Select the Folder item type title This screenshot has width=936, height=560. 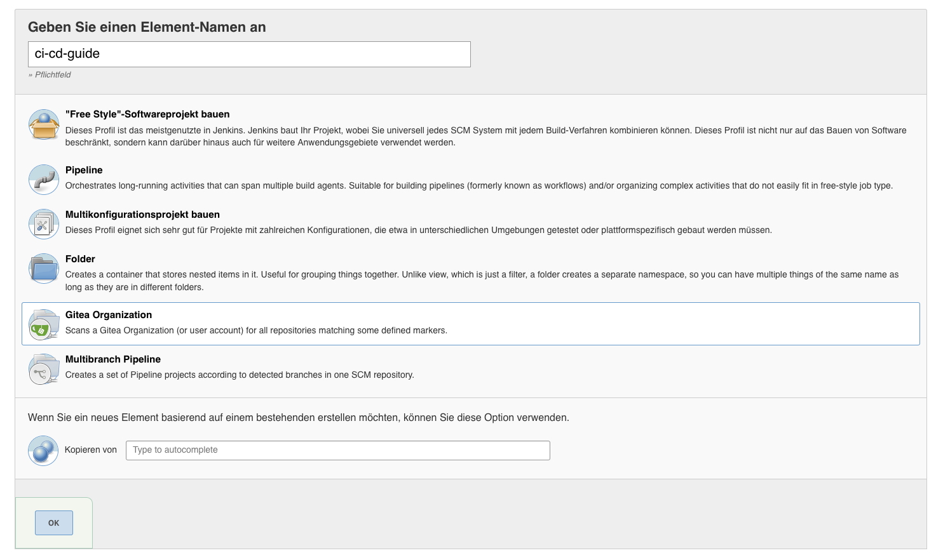pos(80,259)
